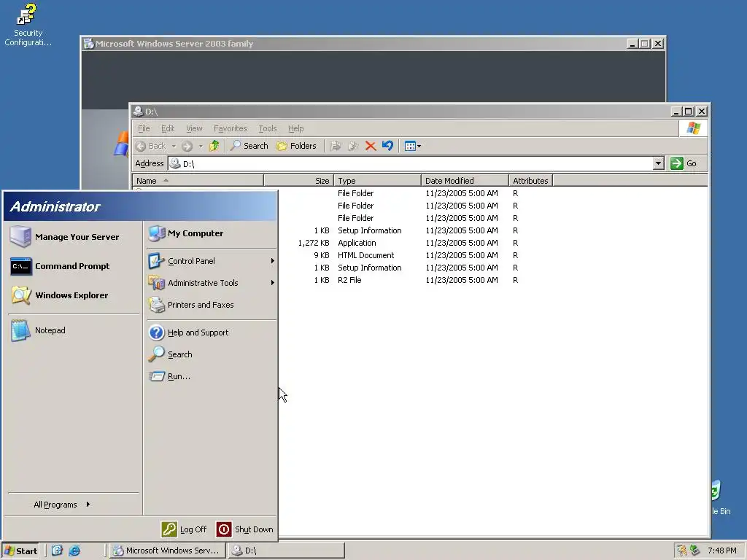Expand All Programs list
747x560 pixels.
pyautogui.click(x=62, y=505)
